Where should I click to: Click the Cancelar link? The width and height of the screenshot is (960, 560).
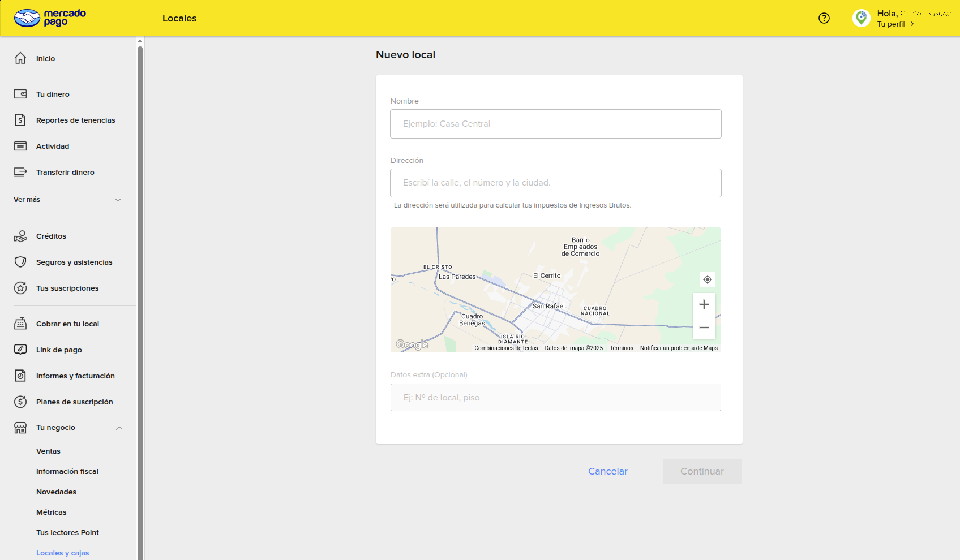point(607,471)
